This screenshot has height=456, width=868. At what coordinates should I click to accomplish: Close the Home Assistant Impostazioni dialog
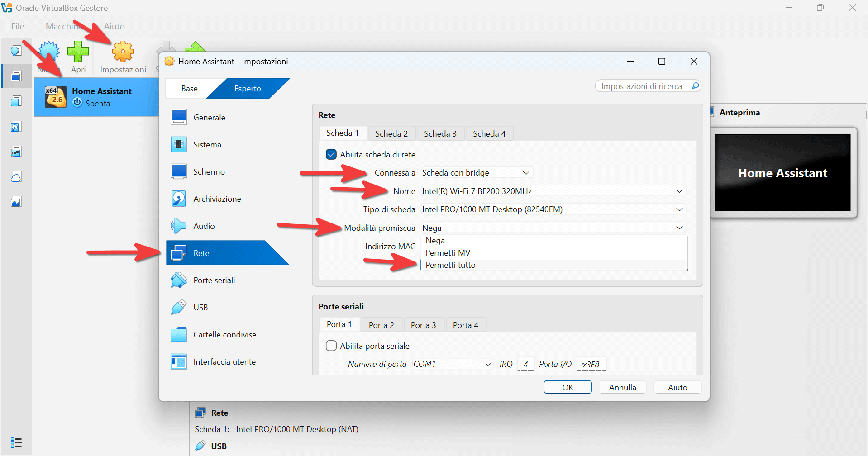pos(694,61)
